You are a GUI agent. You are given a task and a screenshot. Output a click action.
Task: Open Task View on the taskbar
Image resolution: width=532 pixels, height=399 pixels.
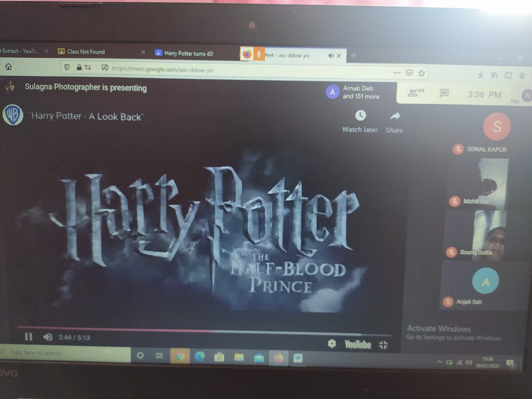pyautogui.click(x=160, y=355)
